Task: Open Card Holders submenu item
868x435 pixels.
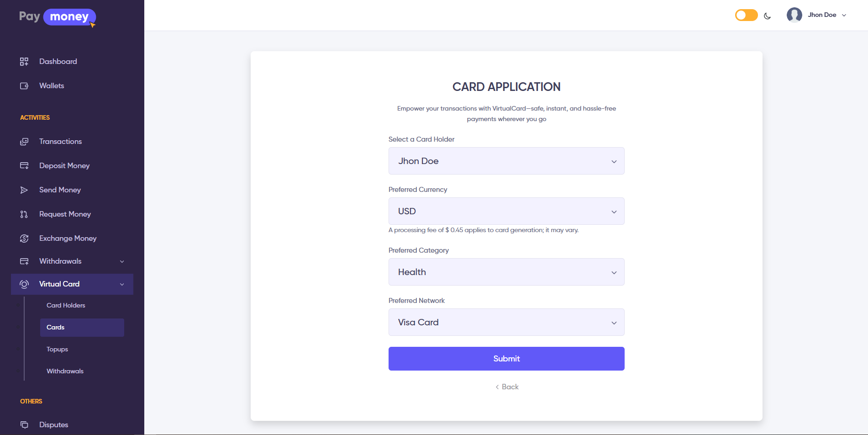Action: point(66,305)
